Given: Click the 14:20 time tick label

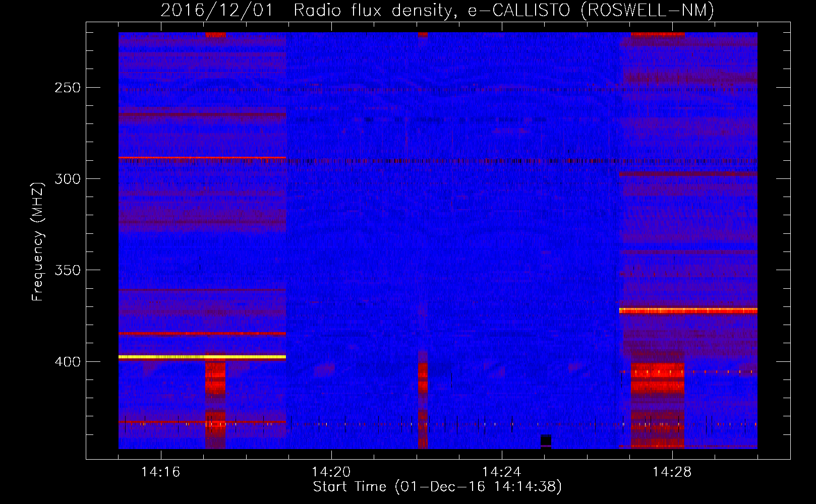Looking at the screenshot, I should click(x=331, y=472).
